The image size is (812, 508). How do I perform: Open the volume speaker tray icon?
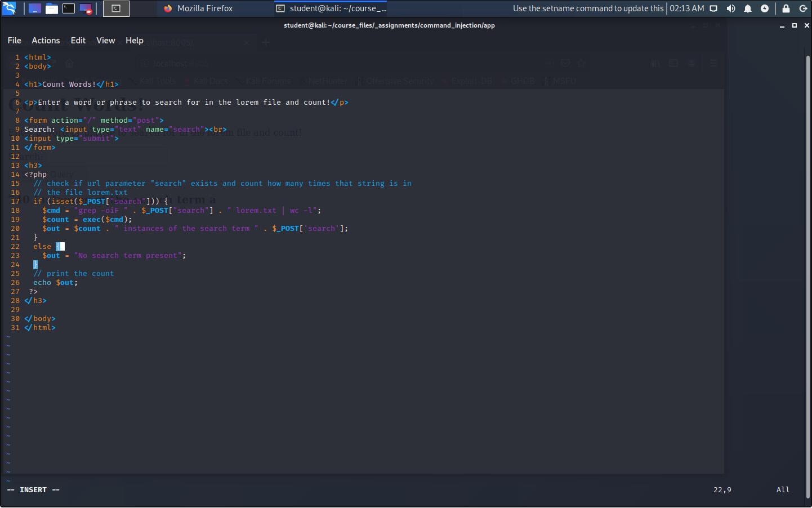(731, 8)
